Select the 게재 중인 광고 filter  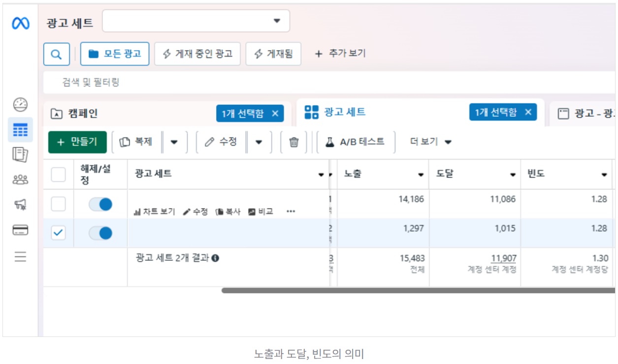[x=197, y=54]
